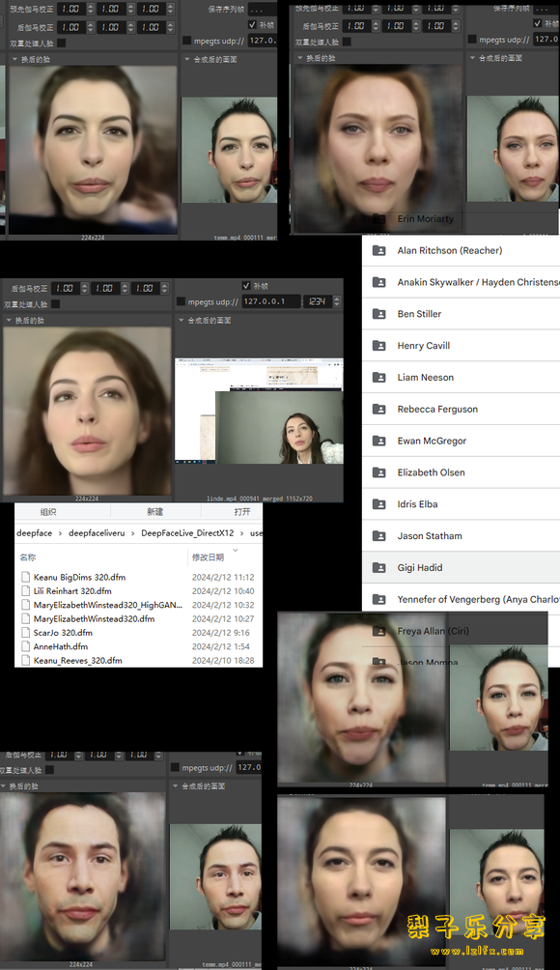Open the 组织 ribbon group in Explorer
The width and height of the screenshot is (560, 970).
pos(48,512)
